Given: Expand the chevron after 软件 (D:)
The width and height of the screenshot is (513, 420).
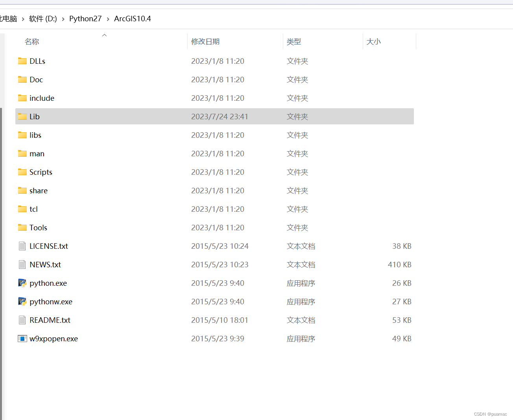Looking at the screenshot, I should [x=63, y=19].
